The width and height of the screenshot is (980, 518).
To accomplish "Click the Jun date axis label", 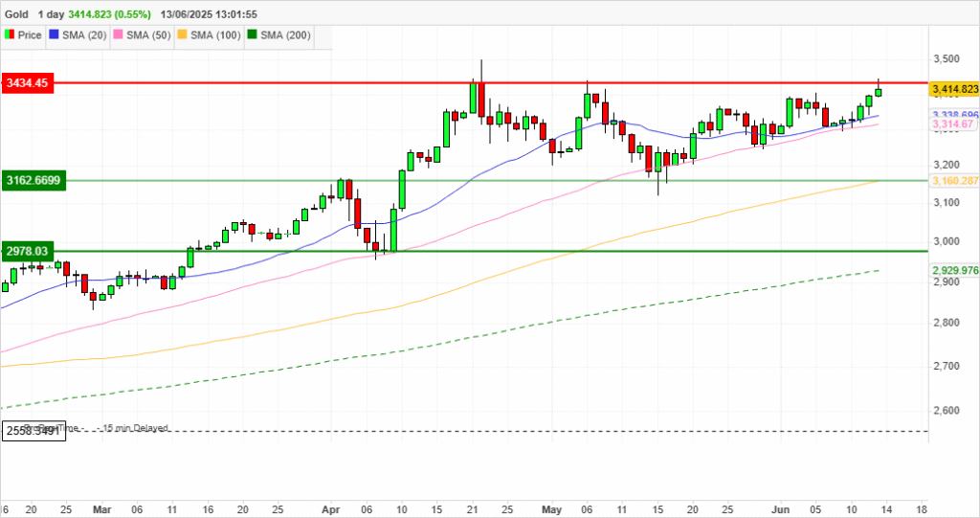I will [x=780, y=510].
